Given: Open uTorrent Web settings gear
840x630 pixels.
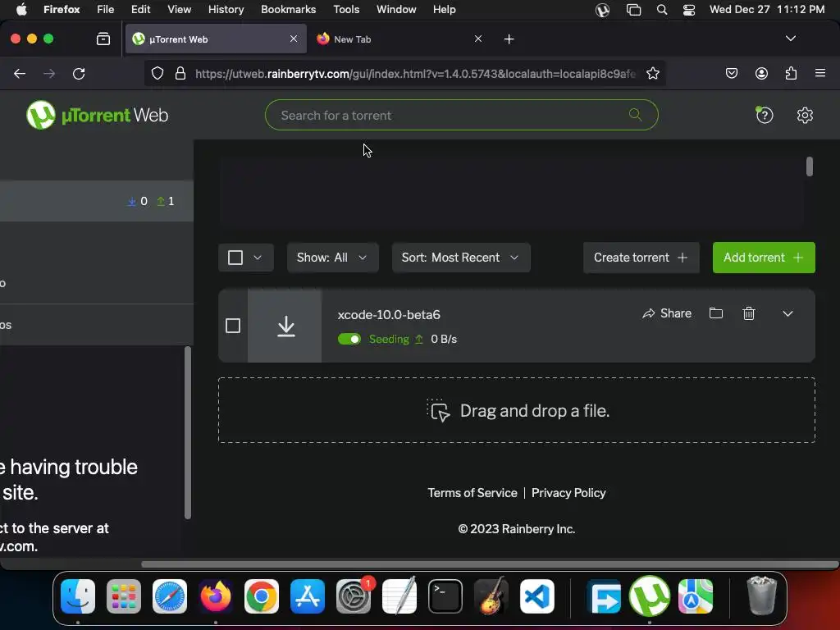Looking at the screenshot, I should click(805, 115).
